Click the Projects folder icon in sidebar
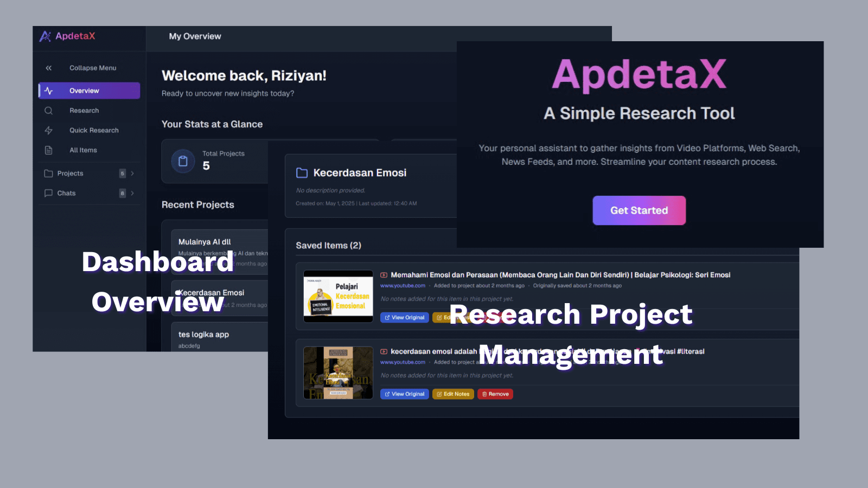 pyautogui.click(x=48, y=173)
